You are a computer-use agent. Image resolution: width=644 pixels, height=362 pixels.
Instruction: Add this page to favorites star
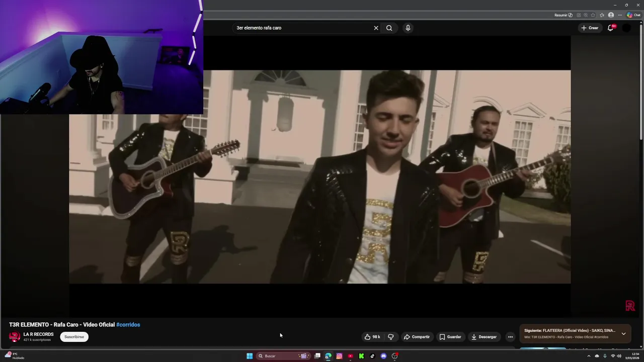(x=593, y=15)
